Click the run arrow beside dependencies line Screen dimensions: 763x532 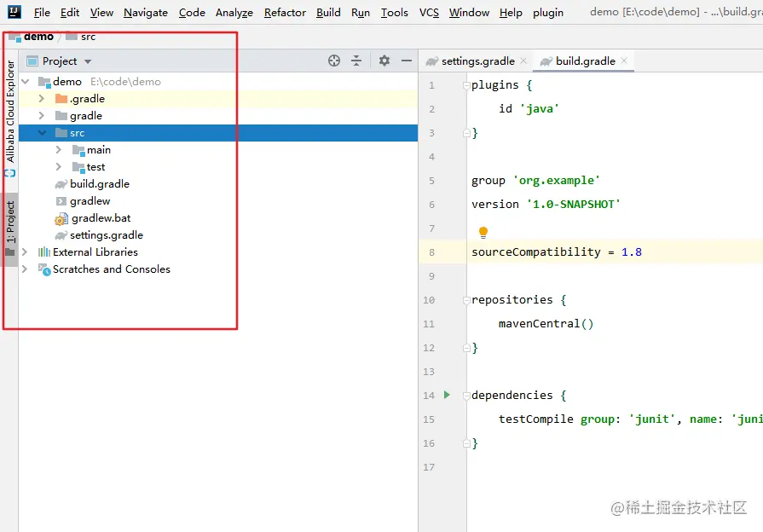pos(447,395)
